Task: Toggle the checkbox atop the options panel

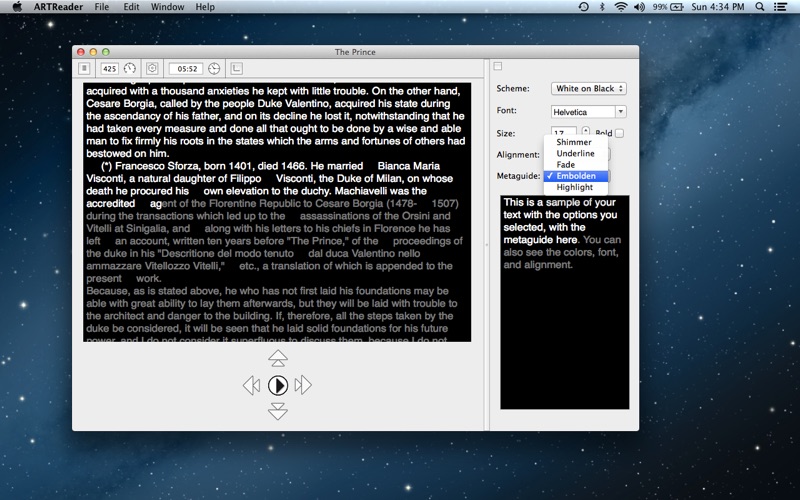Action: [x=498, y=66]
